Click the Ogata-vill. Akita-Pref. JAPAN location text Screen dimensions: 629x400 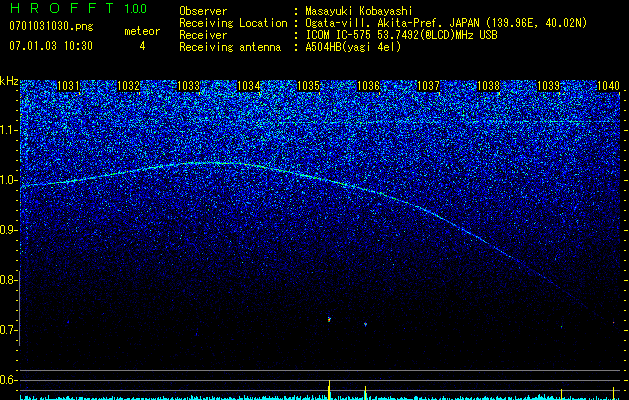446,23
